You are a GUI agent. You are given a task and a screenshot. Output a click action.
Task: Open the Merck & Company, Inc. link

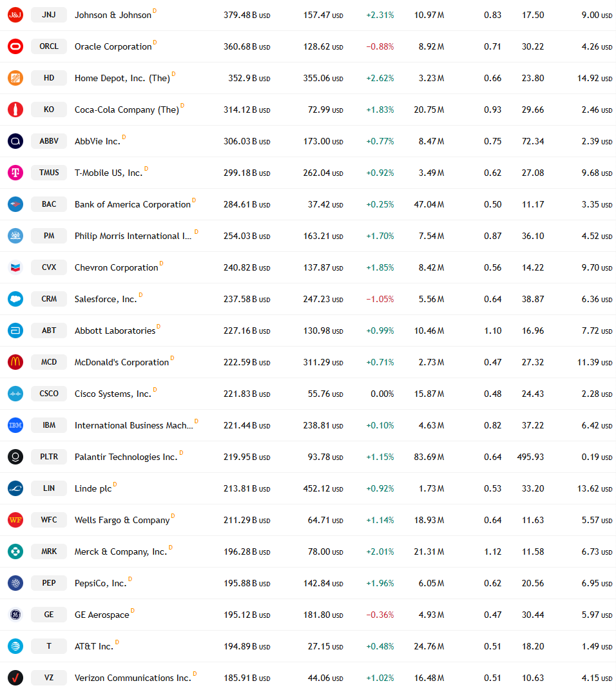[x=120, y=552]
